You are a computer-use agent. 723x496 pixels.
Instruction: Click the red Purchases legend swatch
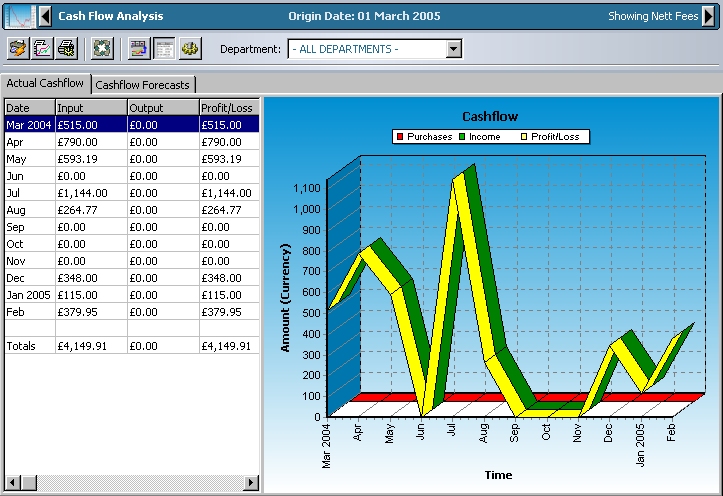click(x=400, y=137)
